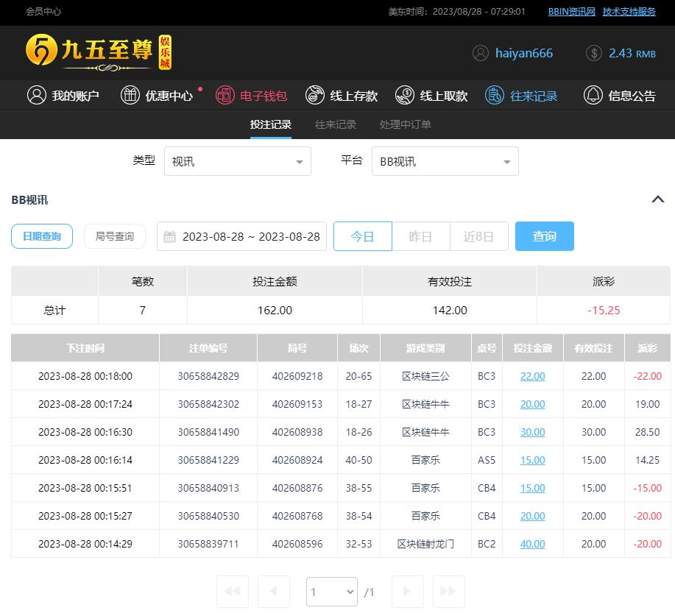Click round number 402608596
675x616 pixels.
point(297,544)
